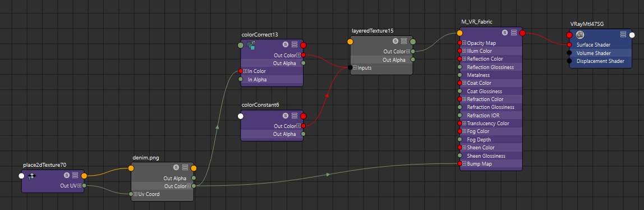Toggle solo icon on denim.png node
This screenshot has height=210, width=644.
(x=176, y=167)
